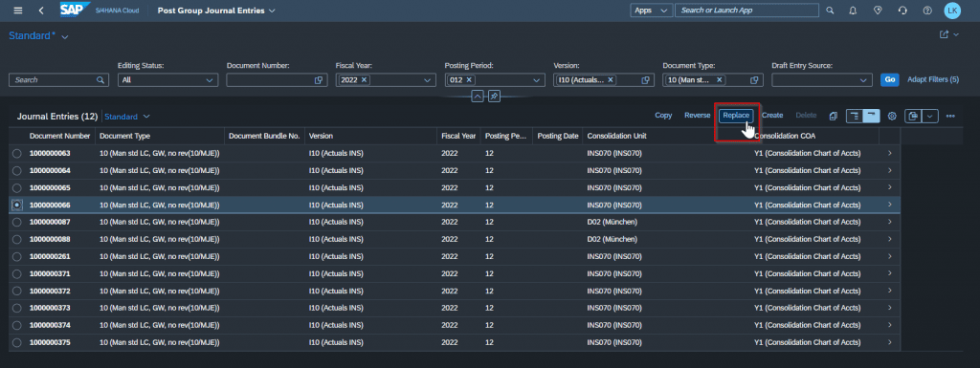Open table settings gear icon

point(892,116)
